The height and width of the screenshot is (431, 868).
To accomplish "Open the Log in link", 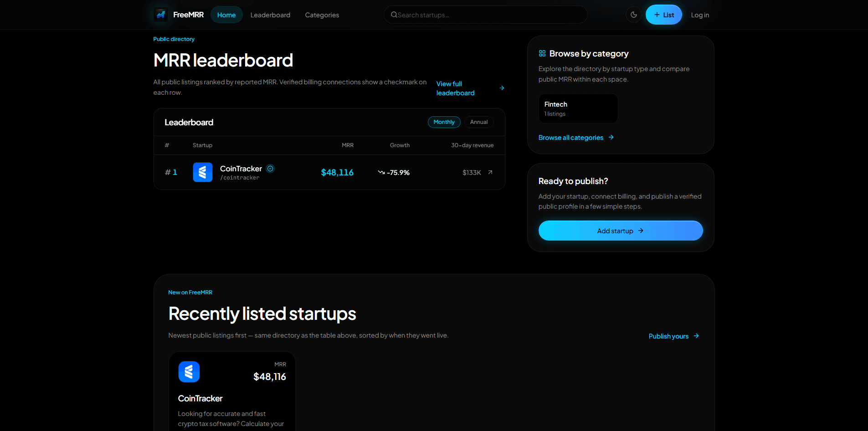I will 700,15.
